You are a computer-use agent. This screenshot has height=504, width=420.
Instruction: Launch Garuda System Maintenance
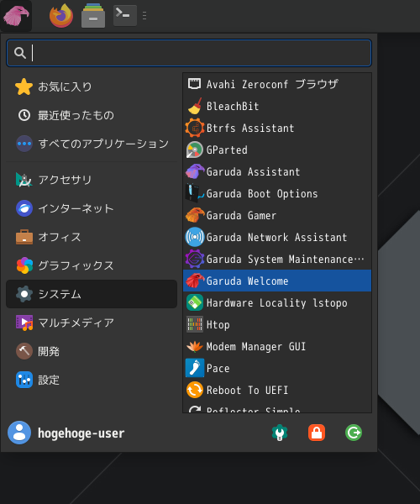pyautogui.click(x=277, y=259)
